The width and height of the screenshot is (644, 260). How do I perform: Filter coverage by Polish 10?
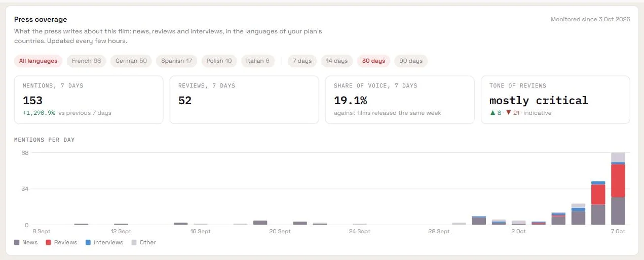(x=219, y=61)
